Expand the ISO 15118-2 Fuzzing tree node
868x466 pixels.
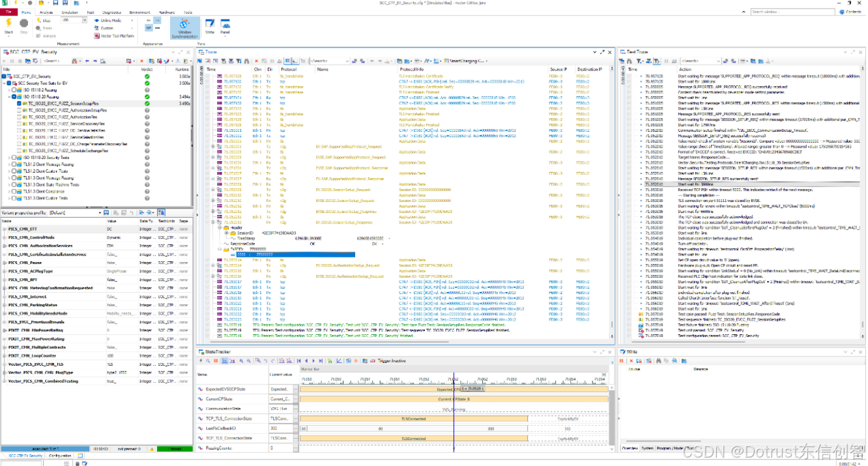[x=10, y=90]
